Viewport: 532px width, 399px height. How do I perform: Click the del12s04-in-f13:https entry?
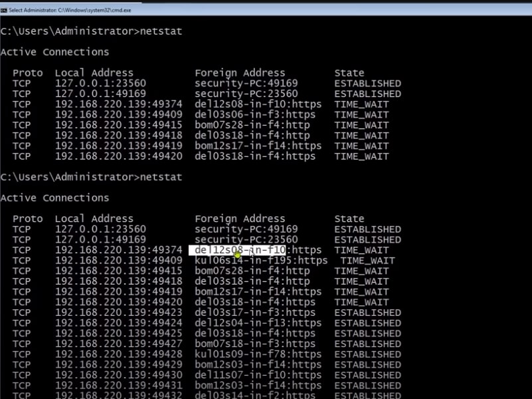coord(258,323)
